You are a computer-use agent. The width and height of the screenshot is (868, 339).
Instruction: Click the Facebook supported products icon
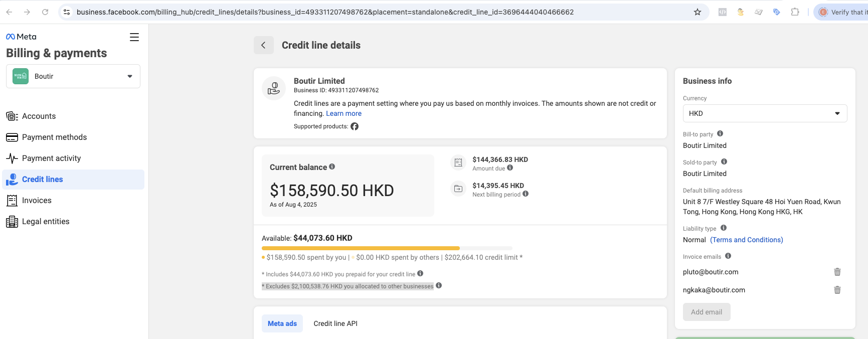355,126
